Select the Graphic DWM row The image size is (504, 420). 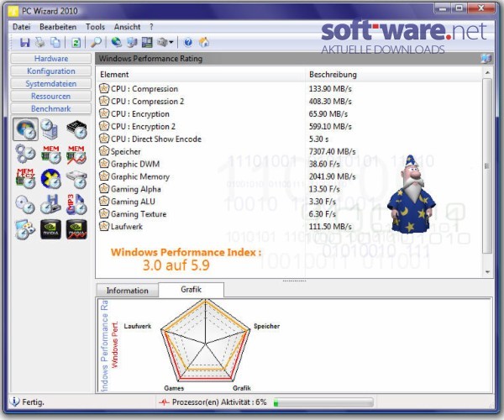coord(289,164)
